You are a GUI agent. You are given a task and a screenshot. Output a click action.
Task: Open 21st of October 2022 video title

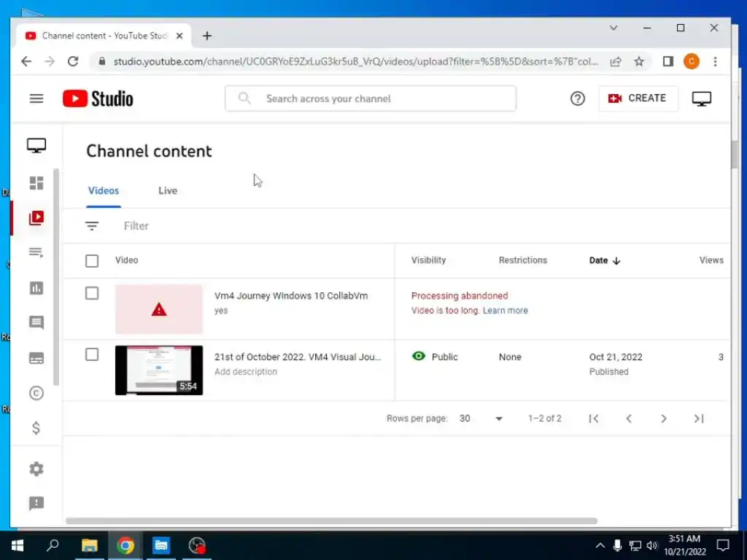[298, 357]
